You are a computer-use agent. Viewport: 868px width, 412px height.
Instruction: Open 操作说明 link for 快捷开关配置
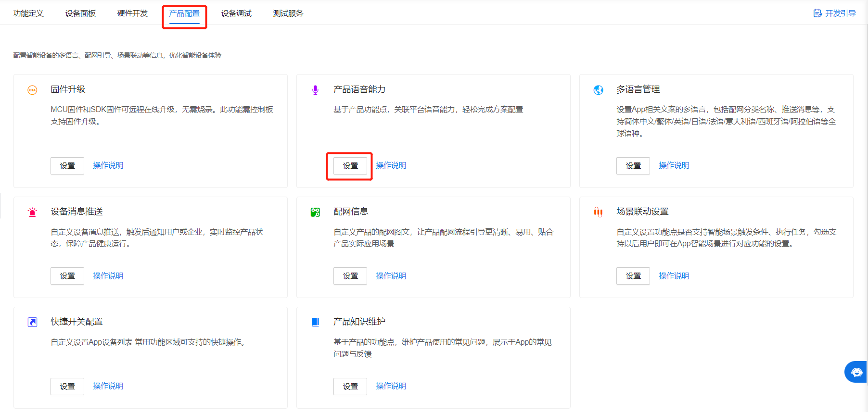[x=108, y=386]
